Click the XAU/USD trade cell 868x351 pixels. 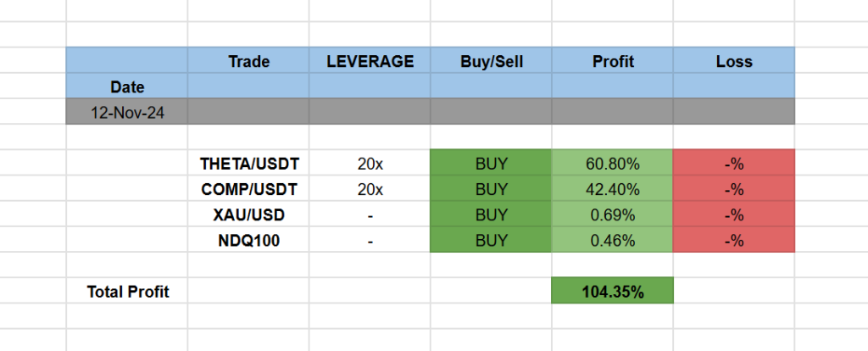248,214
